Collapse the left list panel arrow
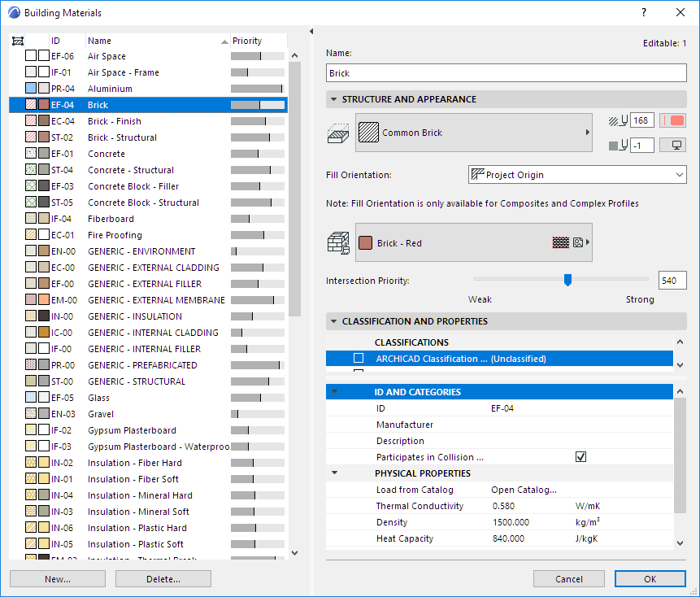Screen dimensions: 700x597 [x=311, y=31]
